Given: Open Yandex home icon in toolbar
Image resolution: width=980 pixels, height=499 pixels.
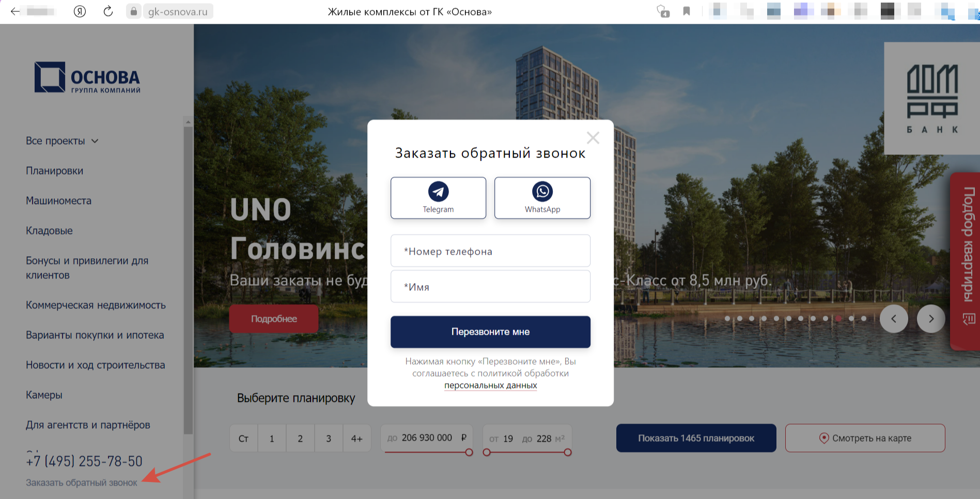Looking at the screenshot, I should 80,11.
